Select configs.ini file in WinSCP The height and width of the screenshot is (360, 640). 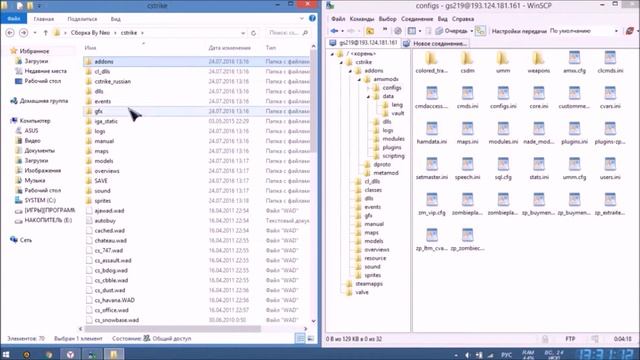coord(503,98)
